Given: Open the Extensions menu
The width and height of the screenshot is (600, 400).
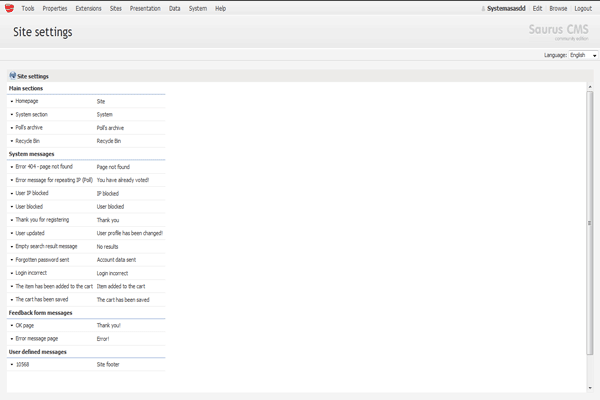Looking at the screenshot, I should tap(88, 8).
